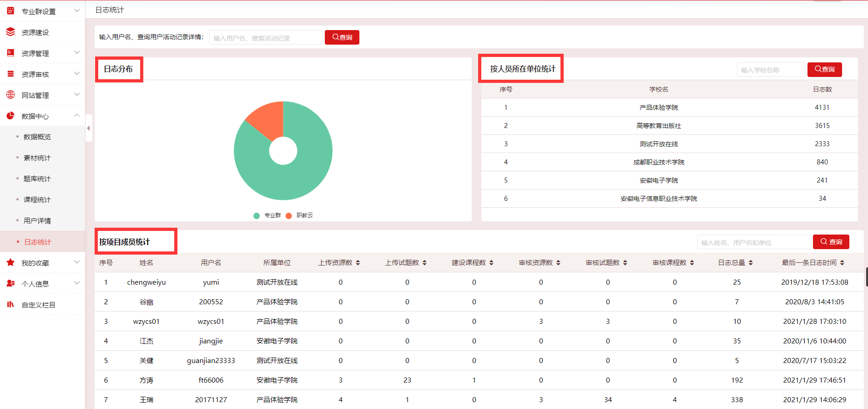Sort by 建设课程数 column arrows
The width and height of the screenshot is (868, 409).
click(x=491, y=263)
